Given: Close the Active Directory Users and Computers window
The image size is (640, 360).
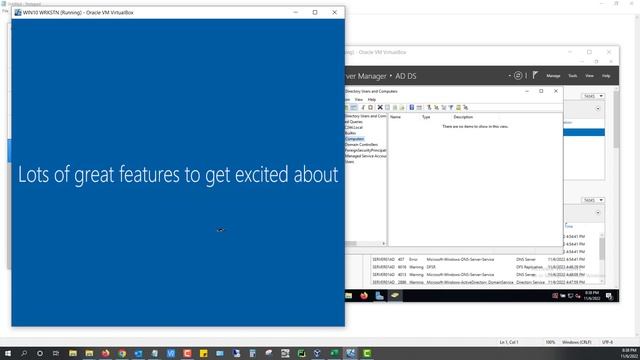Looking at the screenshot, I should (556, 91).
